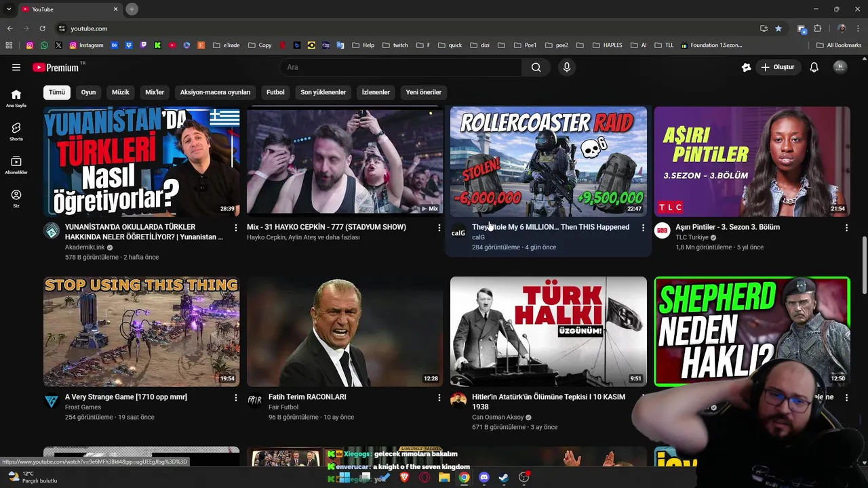Image resolution: width=868 pixels, height=488 pixels.
Task: Open options for Aşırı Pintiler video
Action: 846,228
